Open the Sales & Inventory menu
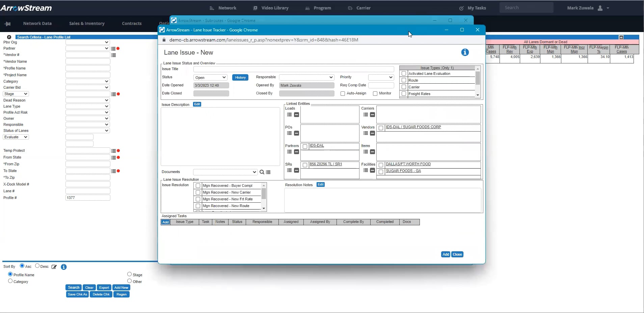 pos(87,24)
